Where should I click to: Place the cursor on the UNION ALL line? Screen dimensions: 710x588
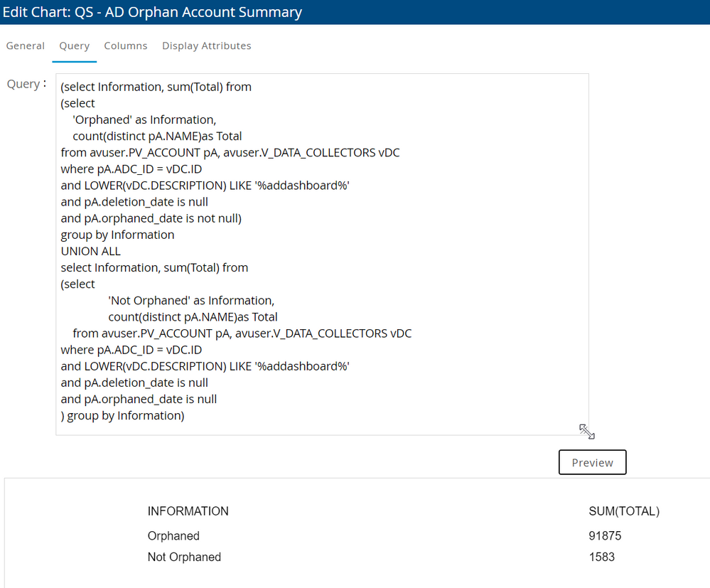[91, 252]
